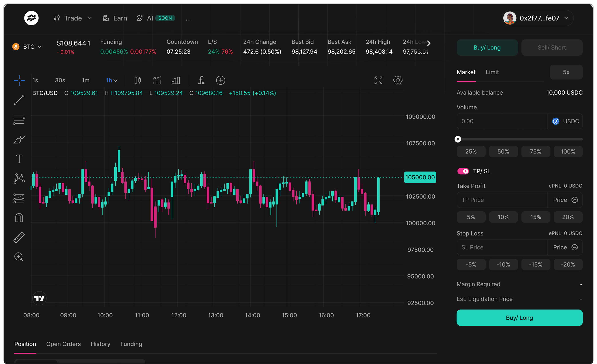The height and width of the screenshot is (364, 597).
Task: Open chart settings gear
Action: coord(398,80)
